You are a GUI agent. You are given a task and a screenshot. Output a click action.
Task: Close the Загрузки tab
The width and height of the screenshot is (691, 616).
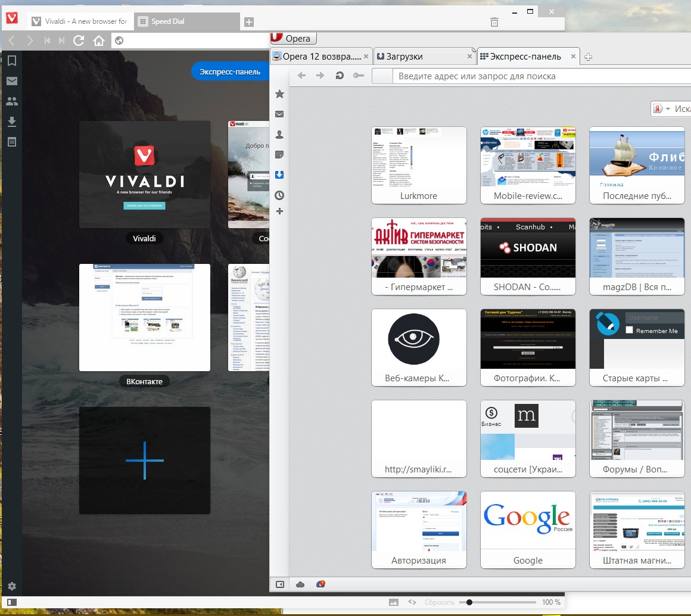coord(469,57)
